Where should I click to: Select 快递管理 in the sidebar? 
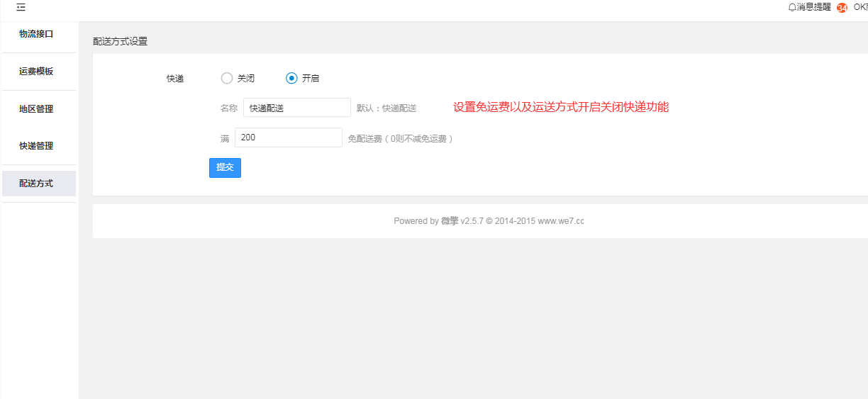[36, 146]
